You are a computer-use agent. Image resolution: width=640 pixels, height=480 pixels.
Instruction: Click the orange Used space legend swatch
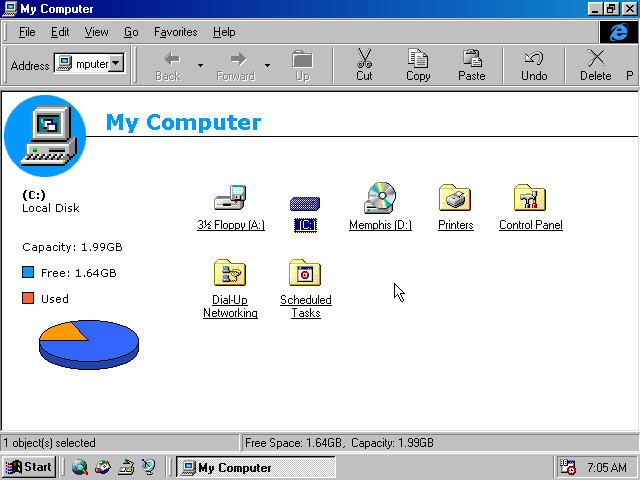tap(28, 298)
